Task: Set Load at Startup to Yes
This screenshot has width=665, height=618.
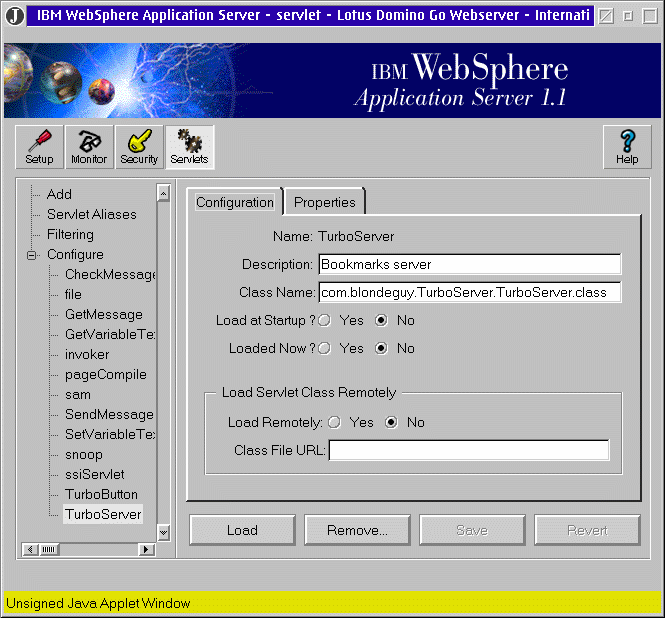Action: click(324, 320)
